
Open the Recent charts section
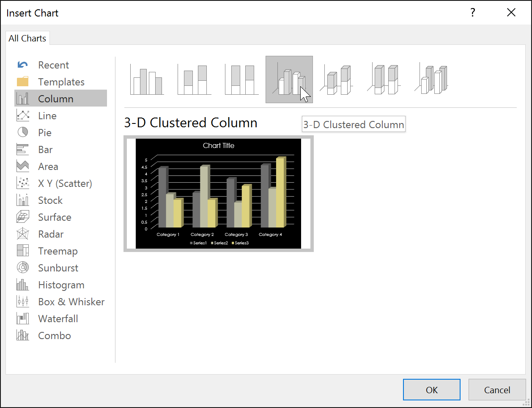pos(53,65)
